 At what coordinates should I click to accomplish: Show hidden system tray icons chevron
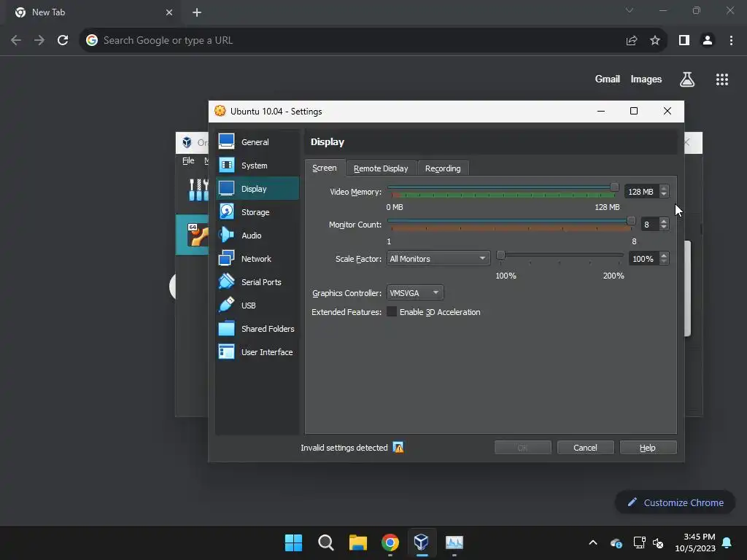(593, 542)
